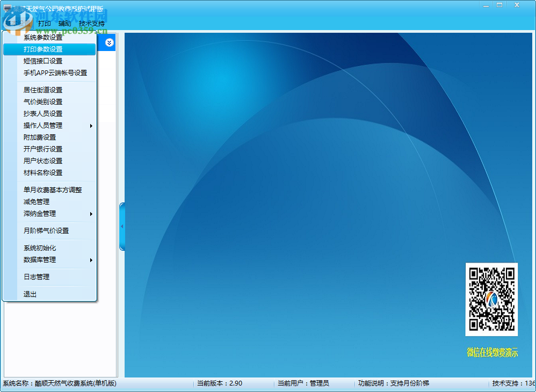The image size is (536, 392).
Task: Click 技术支持 status bar entry
Action: [513, 383]
